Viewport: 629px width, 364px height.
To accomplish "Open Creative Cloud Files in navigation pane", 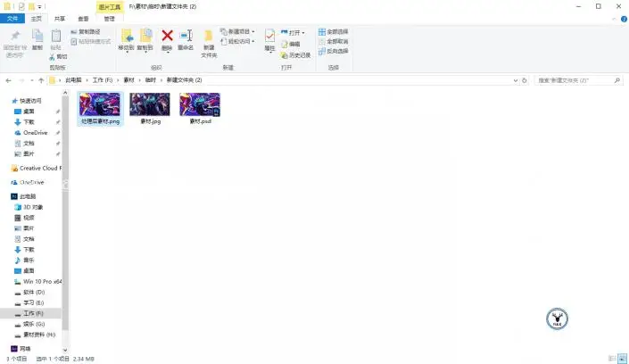I will coord(37,168).
